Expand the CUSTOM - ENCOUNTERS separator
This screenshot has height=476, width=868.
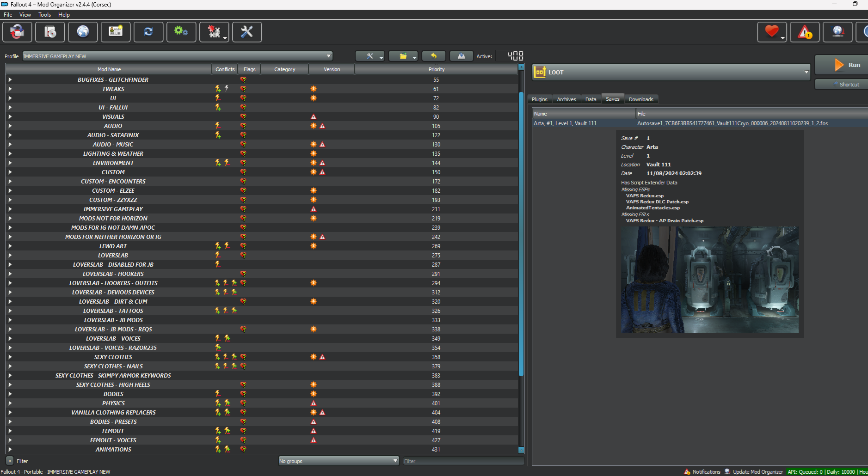10,181
